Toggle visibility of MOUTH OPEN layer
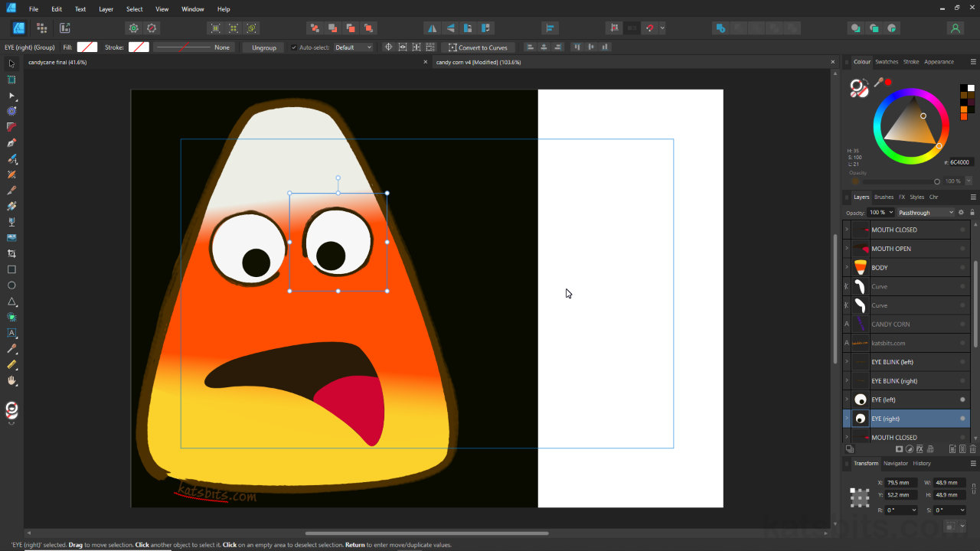This screenshot has height=551, width=980. click(x=962, y=249)
